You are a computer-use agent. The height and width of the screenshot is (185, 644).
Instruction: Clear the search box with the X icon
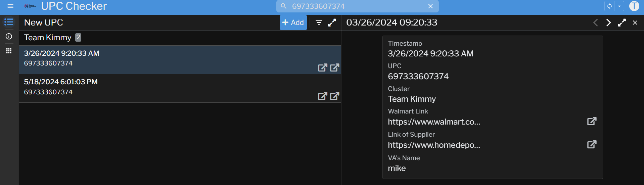coord(430,6)
